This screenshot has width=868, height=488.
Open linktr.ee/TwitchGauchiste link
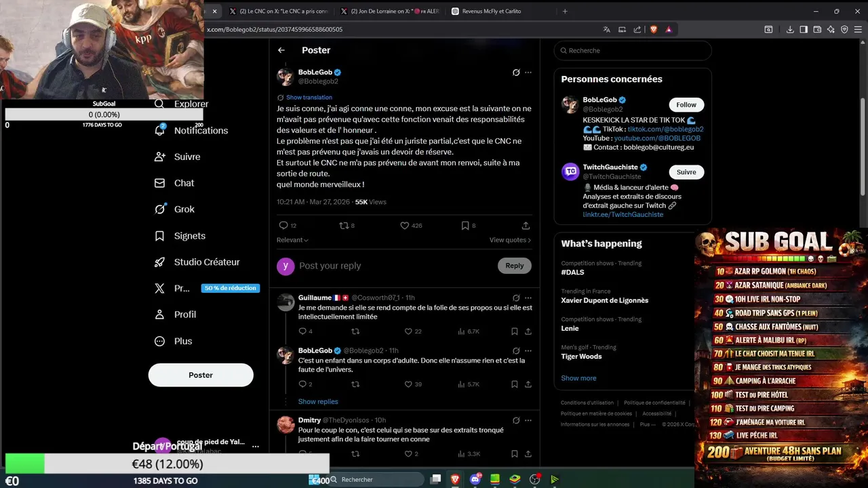623,215
